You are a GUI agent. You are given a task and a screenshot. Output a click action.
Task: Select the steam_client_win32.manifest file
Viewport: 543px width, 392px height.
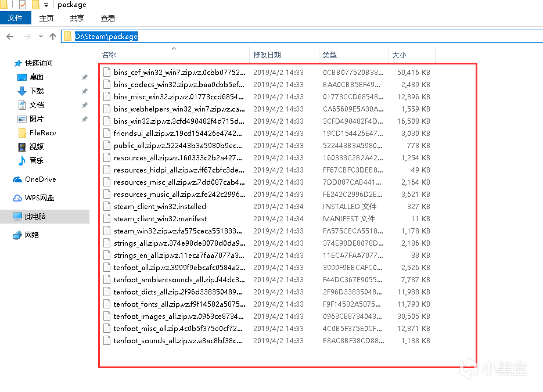160,219
